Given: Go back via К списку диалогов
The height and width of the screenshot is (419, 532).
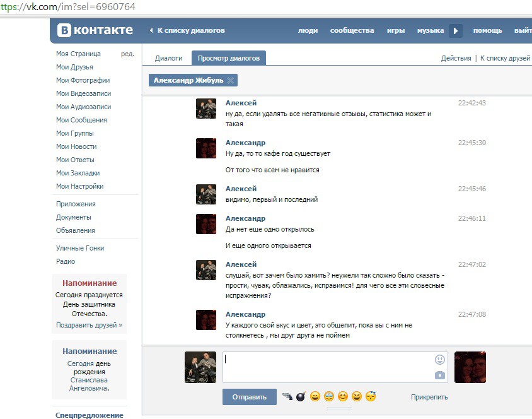Looking at the screenshot, I should coord(187,30).
